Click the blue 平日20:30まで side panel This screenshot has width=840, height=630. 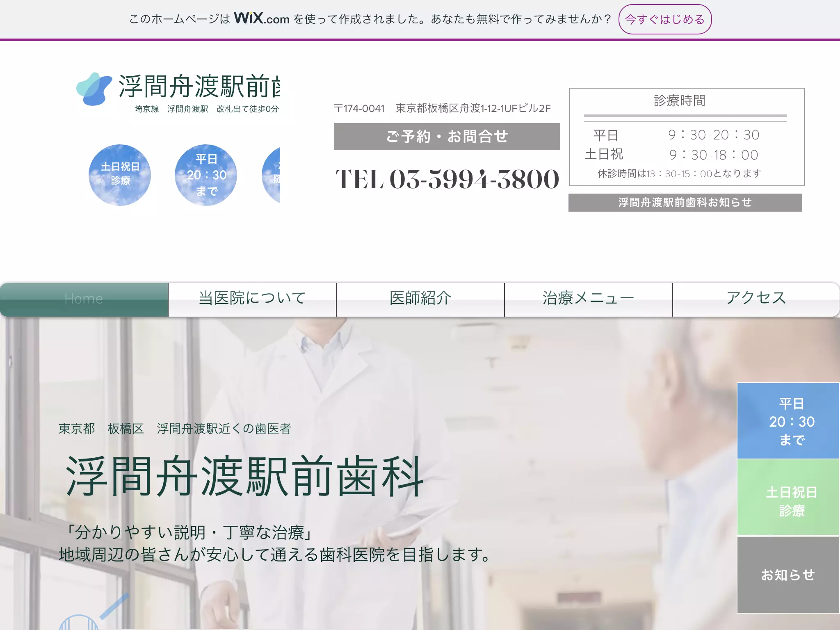click(x=788, y=421)
